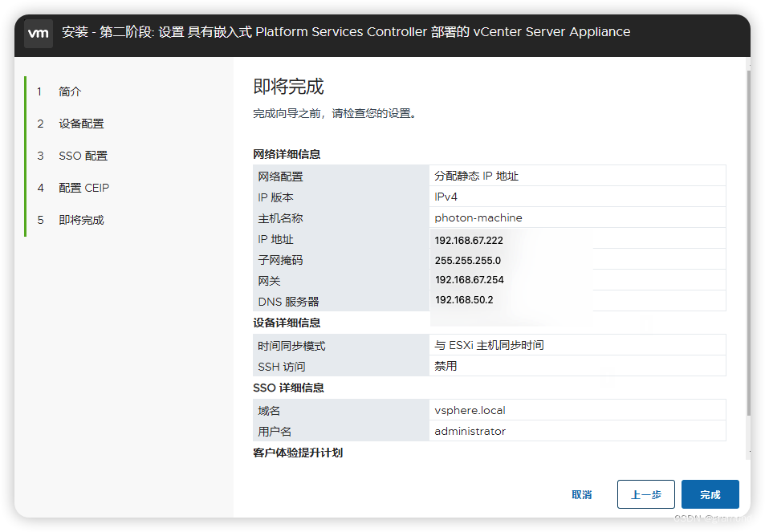
Task: Click the SSH 访问 row label
Action: tap(282, 368)
